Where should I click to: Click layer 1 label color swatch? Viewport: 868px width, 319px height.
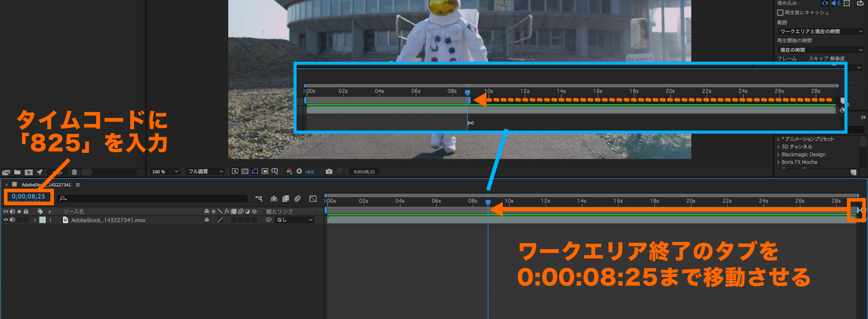(42, 220)
